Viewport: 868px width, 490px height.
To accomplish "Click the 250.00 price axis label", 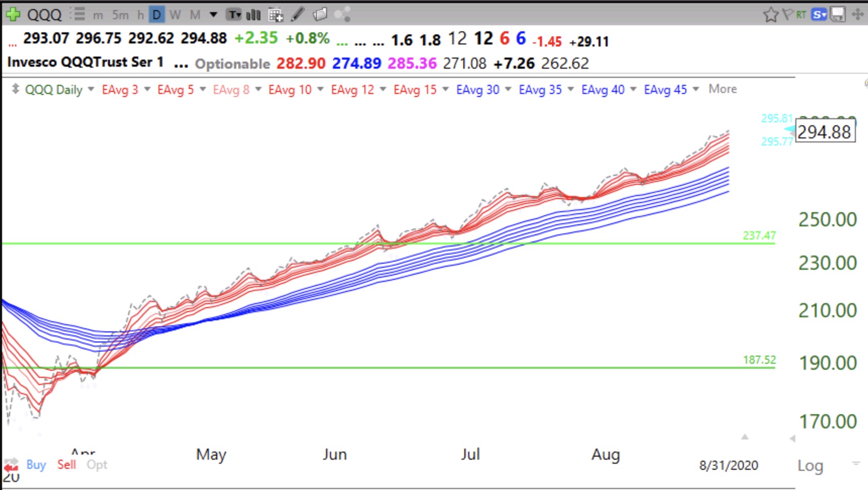I will (x=828, y=220).
